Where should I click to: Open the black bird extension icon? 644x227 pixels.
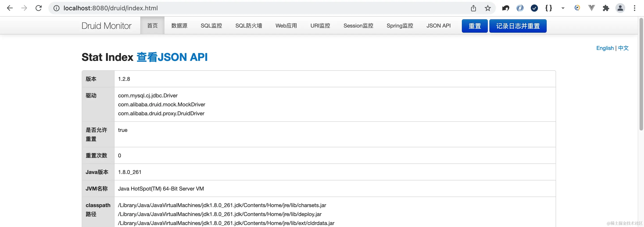coord(505,8)
